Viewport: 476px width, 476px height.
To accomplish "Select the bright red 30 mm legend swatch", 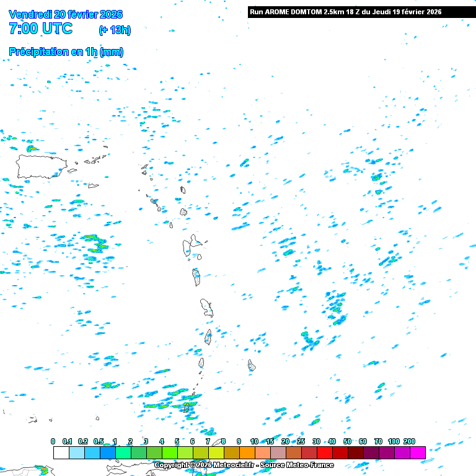I will pos(324,453).
